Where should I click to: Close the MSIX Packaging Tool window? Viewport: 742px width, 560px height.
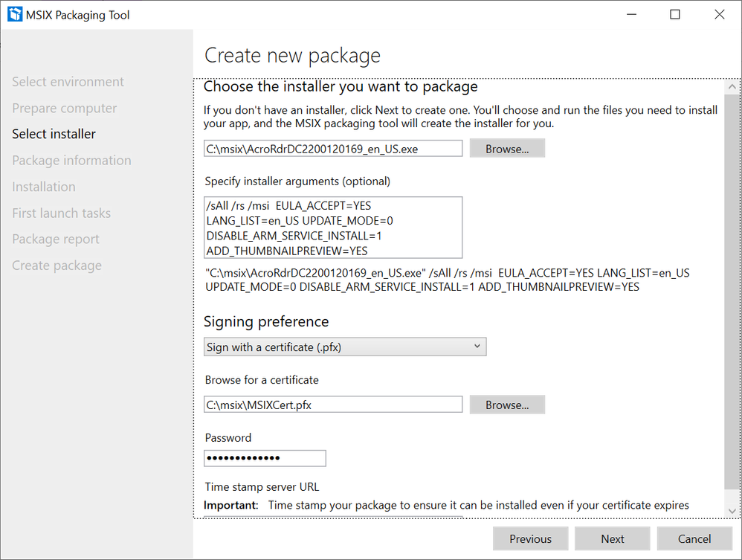pyautogui.click(x=719, y=15)
